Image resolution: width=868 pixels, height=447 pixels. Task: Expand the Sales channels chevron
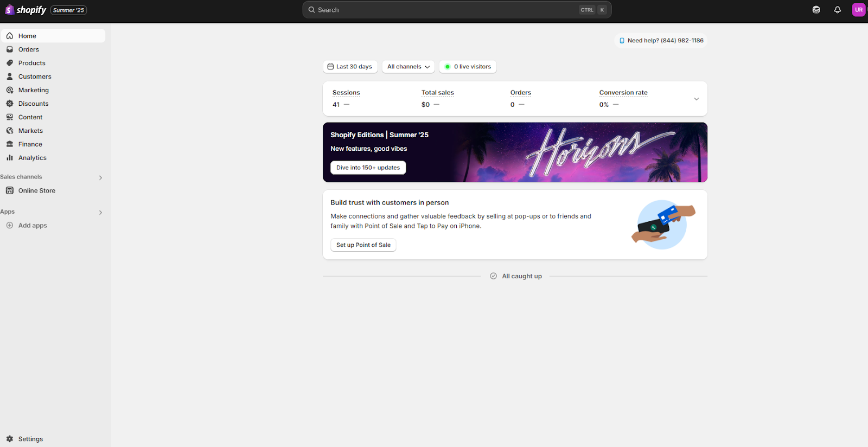click(100, 177)
